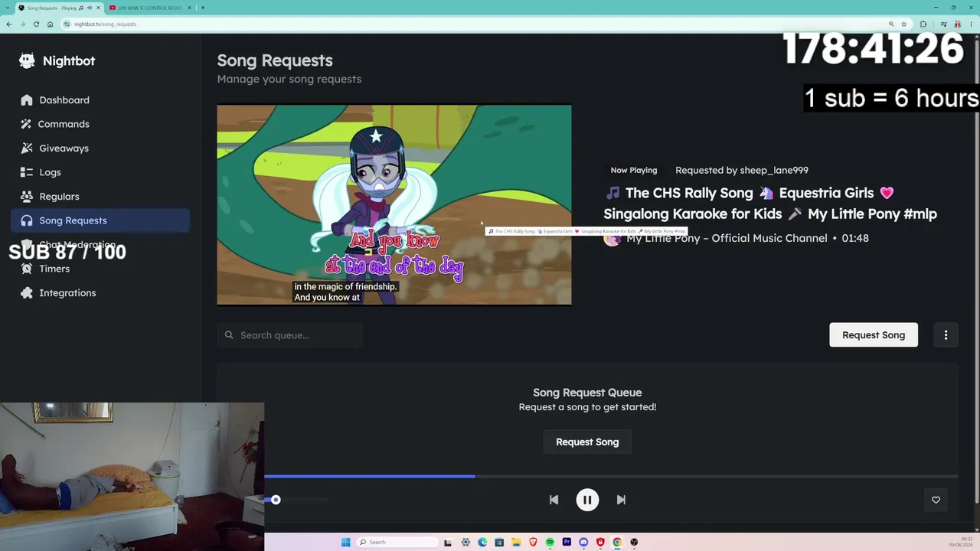The image size is (980, 551).
Task: Click the song playback progress bar
Action: coord(611,476)
